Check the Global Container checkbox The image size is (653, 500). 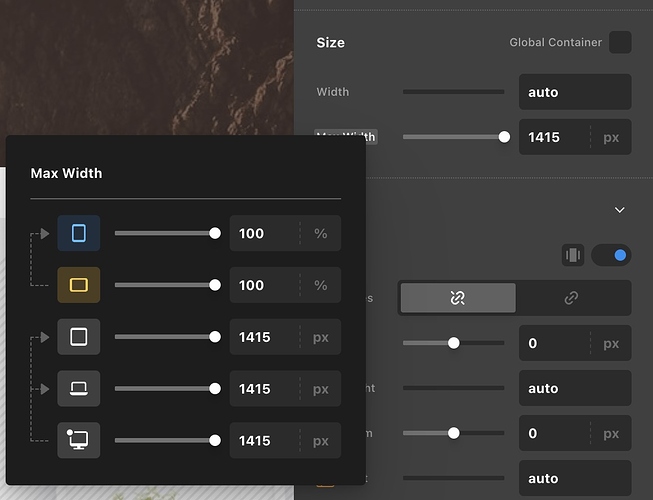(620, 42)
